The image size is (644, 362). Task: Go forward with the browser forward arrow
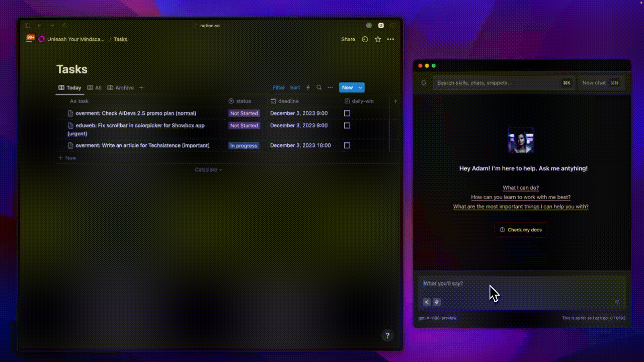click(52, 25)
